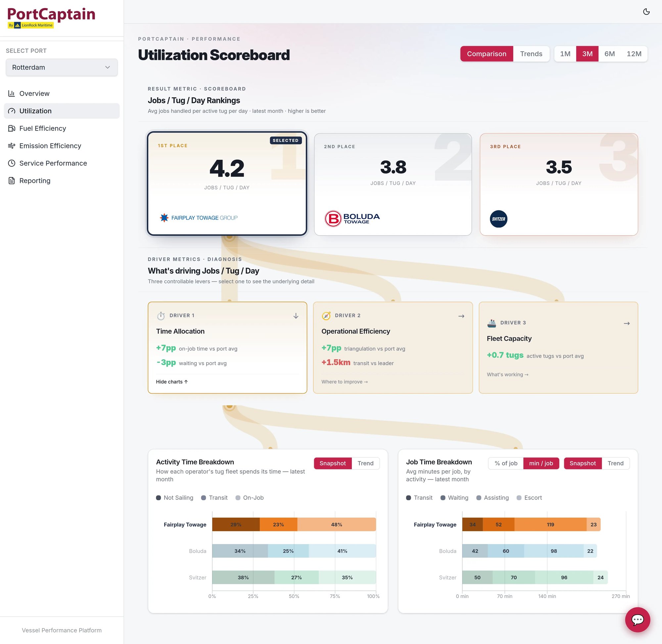The width and height of the screenshot is (662, 644).
Task: Select Snapshot in Activity Time Breakdown
Action: [333, 463]
